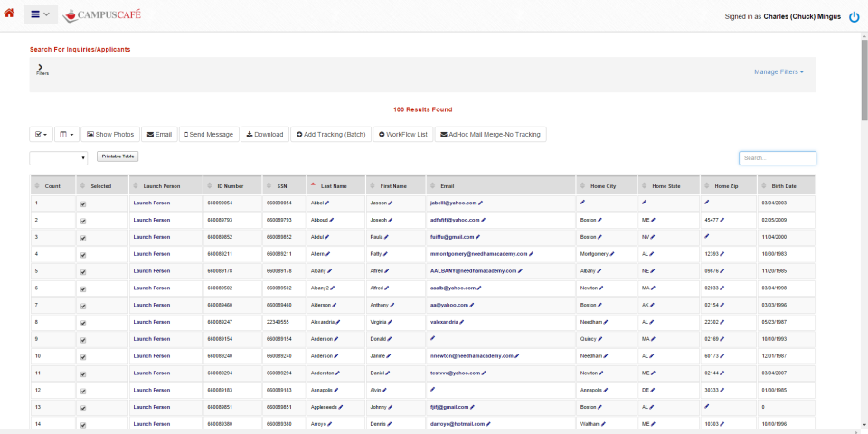Click the 100 Results Found text

pyautogui.click(x=423, y=109)
